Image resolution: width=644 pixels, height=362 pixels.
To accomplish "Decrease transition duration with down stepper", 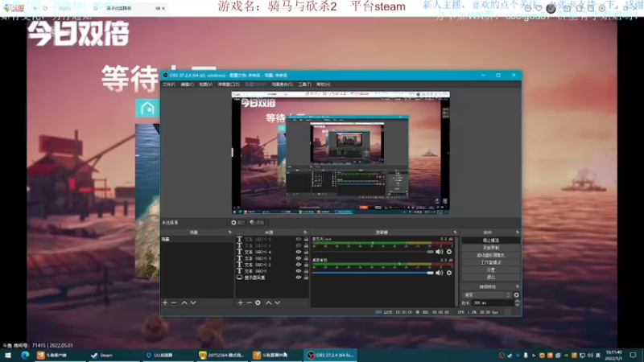I will (x=517, y=305).
